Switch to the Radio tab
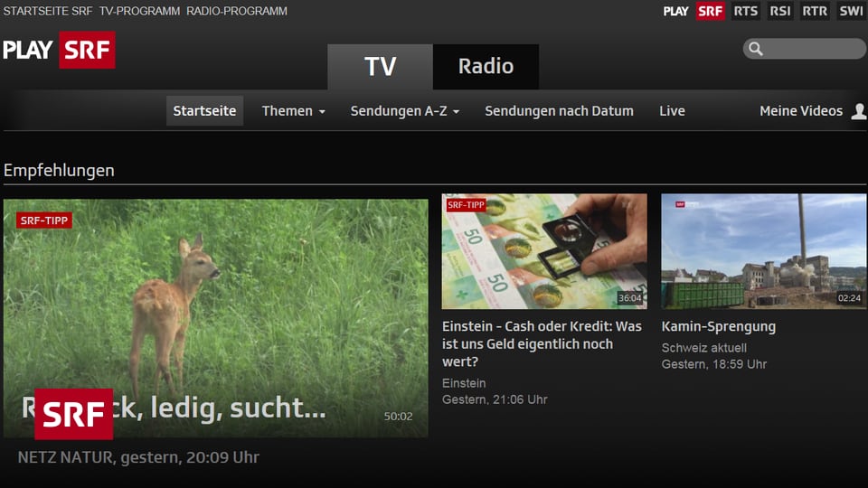 pos(486,67)
